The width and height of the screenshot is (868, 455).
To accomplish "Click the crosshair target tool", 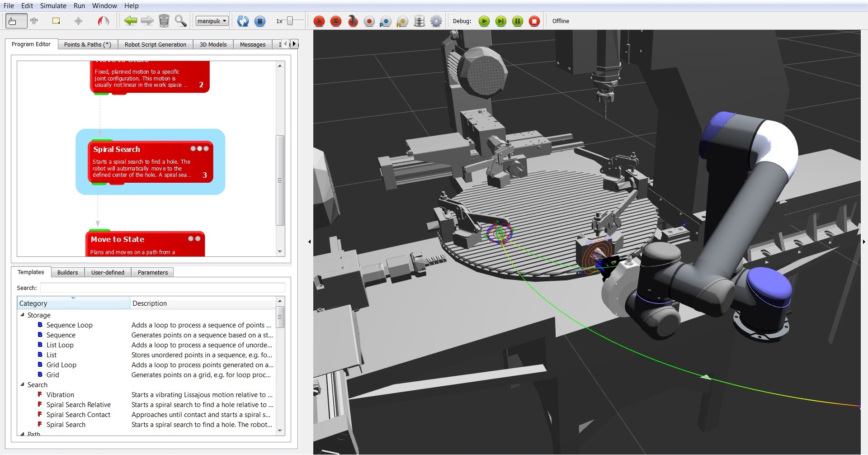I will 79,21.
